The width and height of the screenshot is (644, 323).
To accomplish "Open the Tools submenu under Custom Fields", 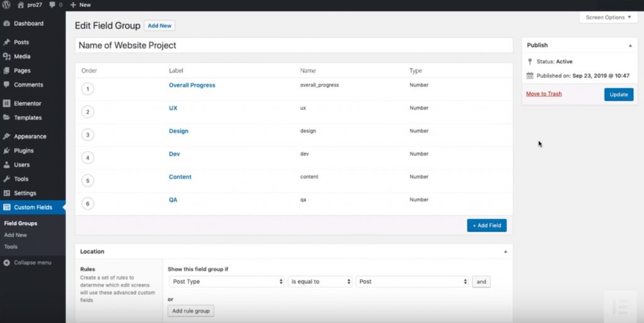I will 11,247.
